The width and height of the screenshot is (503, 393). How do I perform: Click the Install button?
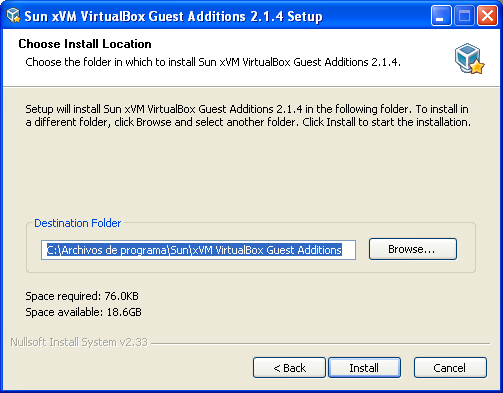coord(364,368)
